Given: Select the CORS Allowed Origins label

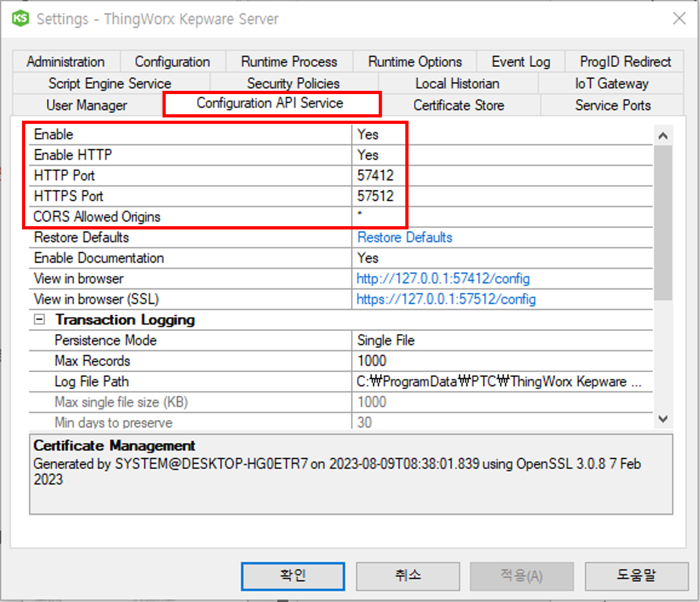Looking at the screenshot, I should click(97, 217).
